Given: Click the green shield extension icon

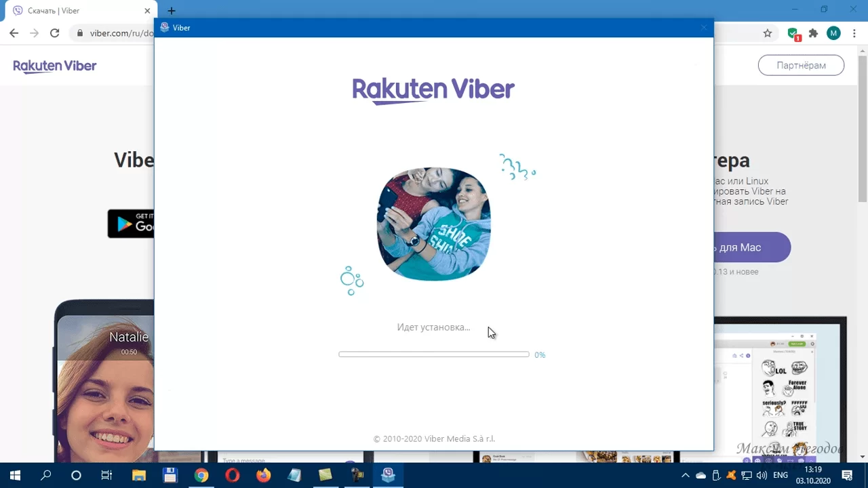Looking at the screenshot, I should (793, 33).
